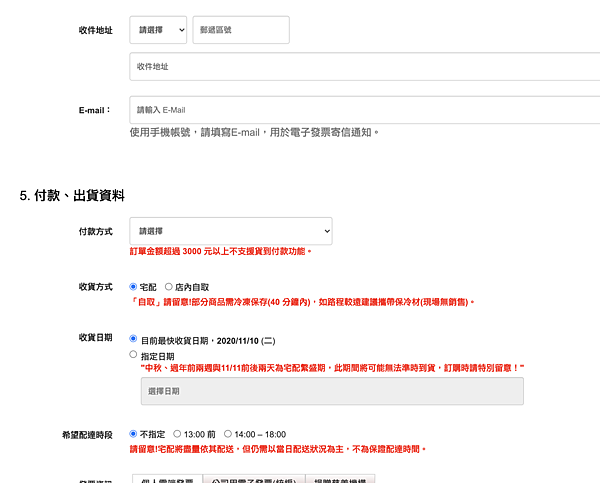Click the 希望配達時段 field label
600x483 pixels.
(x=87, y=435)
